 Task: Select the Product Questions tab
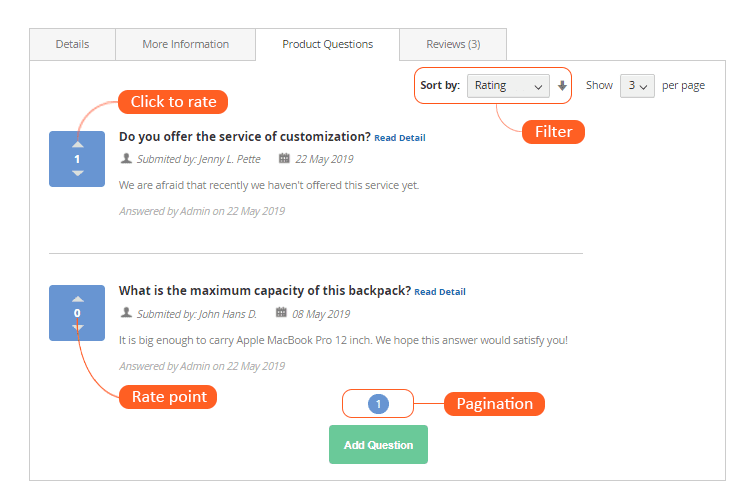[327, 44]
